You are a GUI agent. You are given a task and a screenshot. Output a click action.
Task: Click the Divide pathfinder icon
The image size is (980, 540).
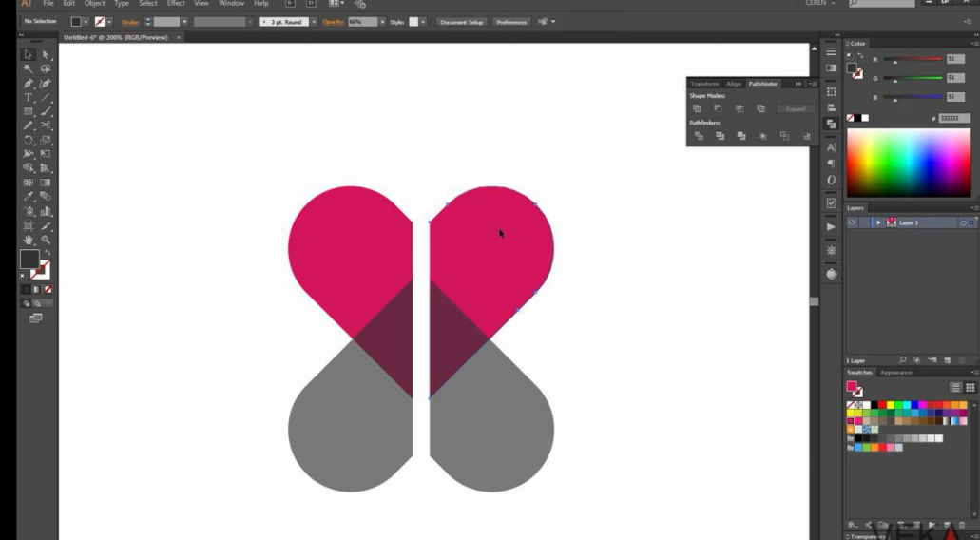click(x=699, y=136)
